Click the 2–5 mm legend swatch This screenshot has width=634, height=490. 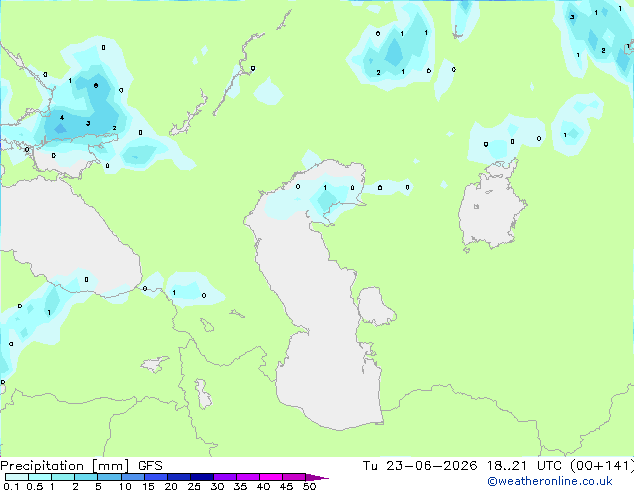tap(86, 477)
